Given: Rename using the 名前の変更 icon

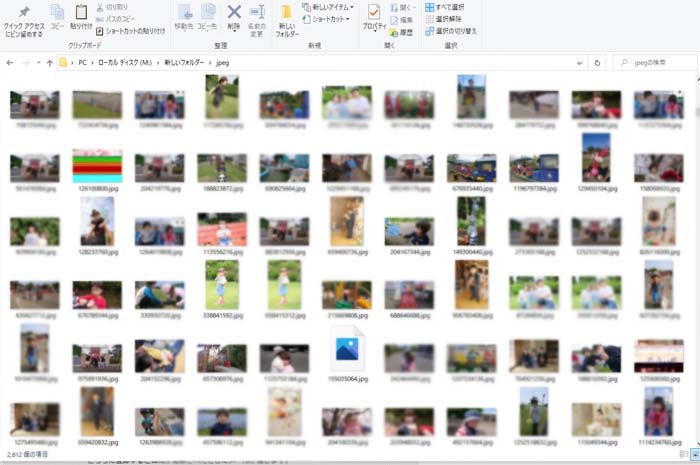Looking at the screenshot, I should 257,21.
